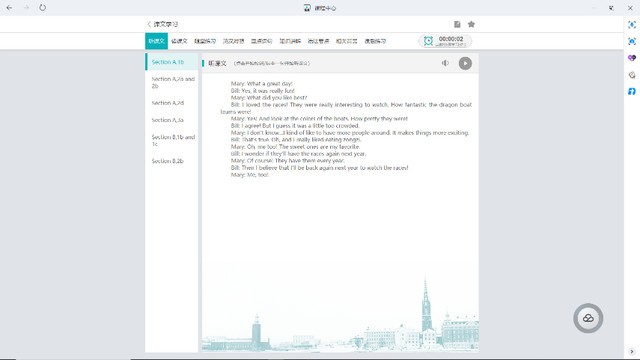Click the line "Mary: What did you like best?"
Viewport: 640px width, 360px height.
coord(269,98)
